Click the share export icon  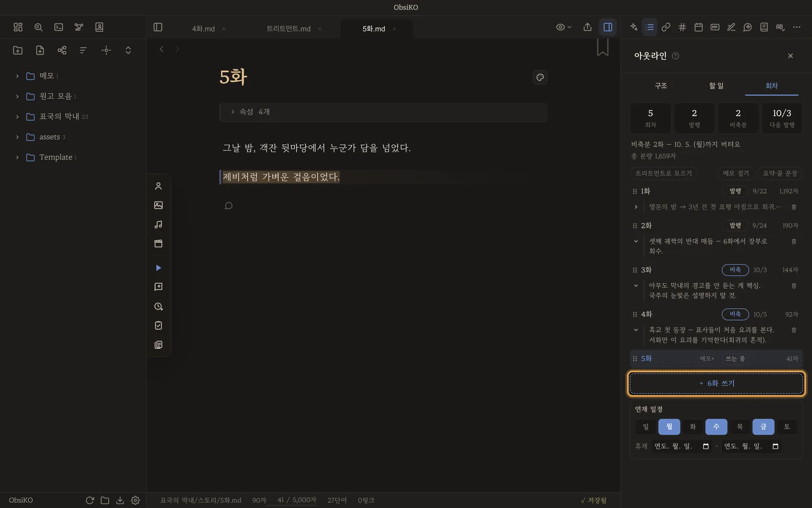(588, 27)
